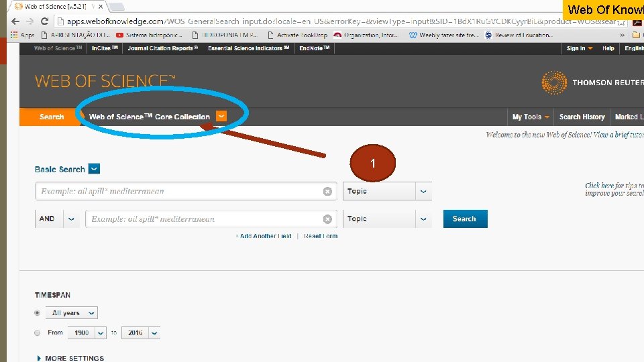Open the Marked List link
644x362 pixels.
[x=629, y=117]
